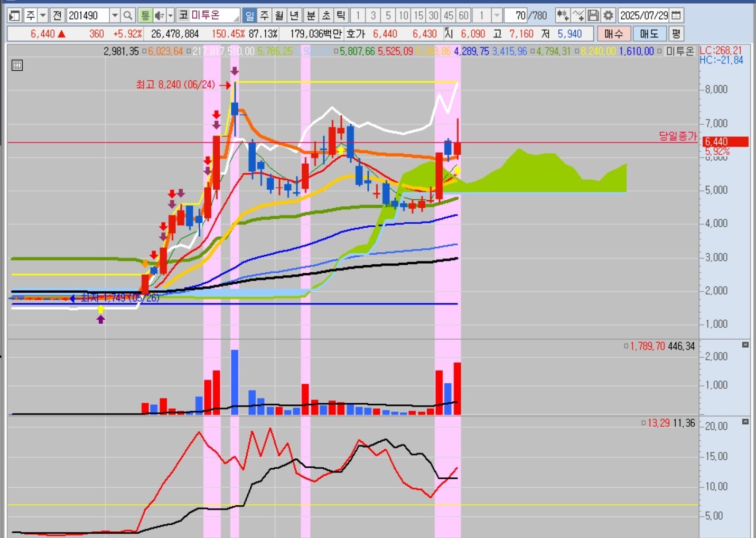The image size is (756, 538).
Task: Choose the 60 interval preset
Action: click(x=464, y=15)
